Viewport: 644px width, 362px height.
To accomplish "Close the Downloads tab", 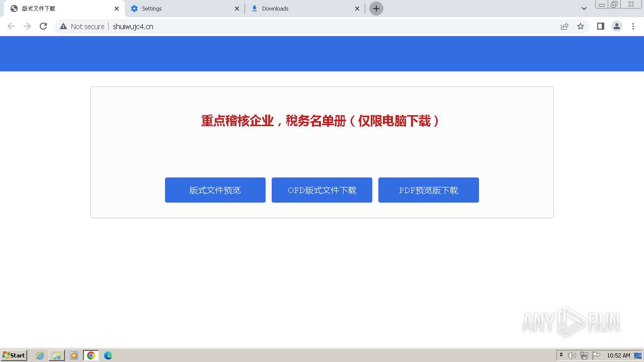I will point(357,9).
